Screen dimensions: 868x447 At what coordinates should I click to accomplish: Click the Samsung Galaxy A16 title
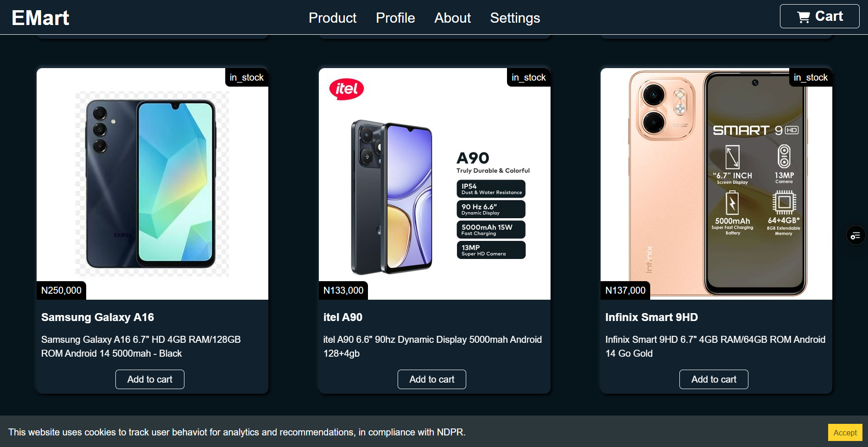coord(97,317)
